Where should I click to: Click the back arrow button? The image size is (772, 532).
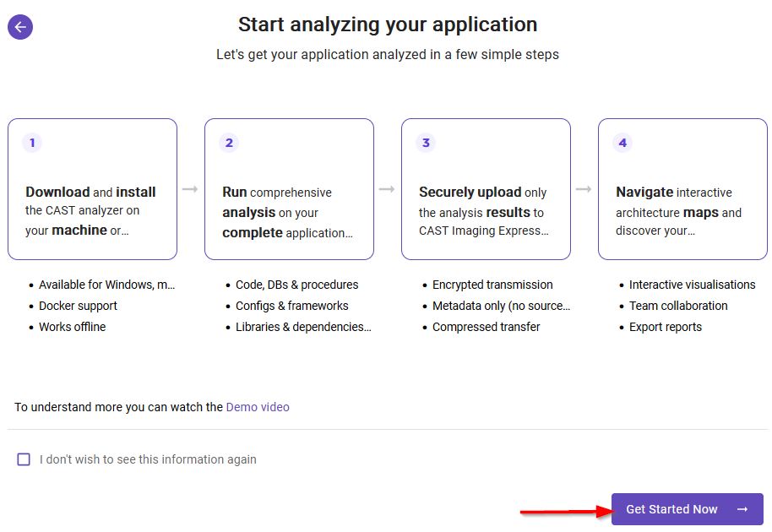(x=20, y=27)
